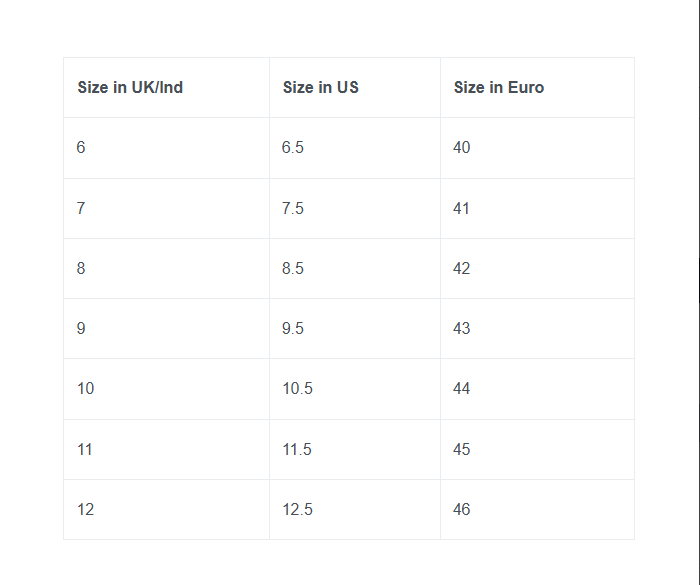This screenshot has height=585, width=700.
Task: Click UK/Ind size 7 cell
Action: point(81,209)
